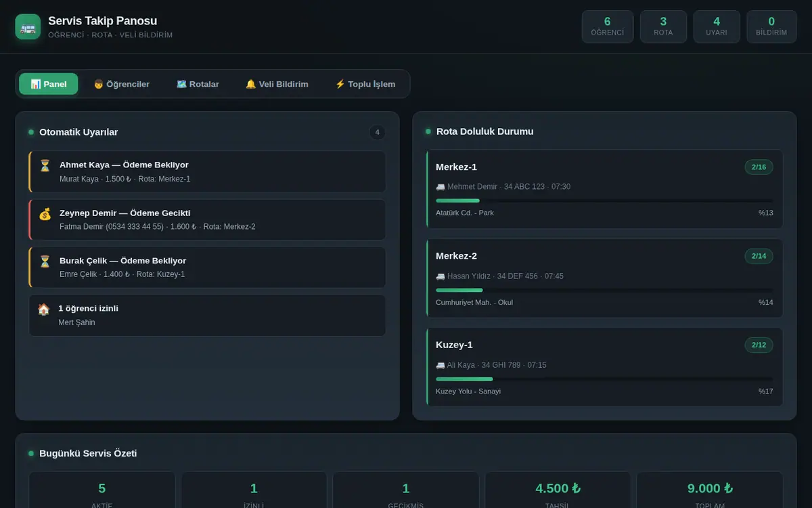This screenshot has width=812, height=508.
Task: Click the van icon beside Hasan Yıldız
Action: 441,276
